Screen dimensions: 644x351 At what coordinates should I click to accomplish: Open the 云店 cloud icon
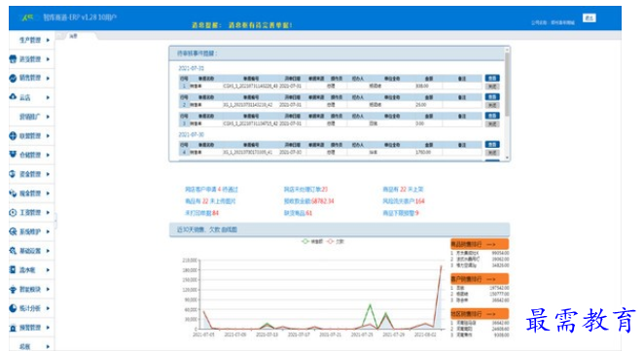click(x=13, y=97)
